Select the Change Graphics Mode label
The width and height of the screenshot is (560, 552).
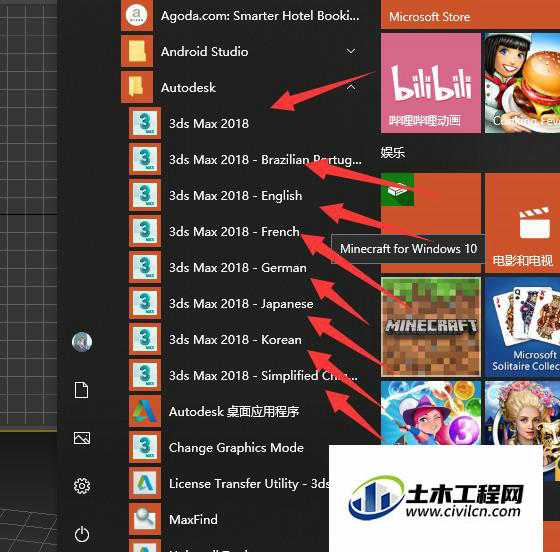pyautogui.click(x=236, y=447)
